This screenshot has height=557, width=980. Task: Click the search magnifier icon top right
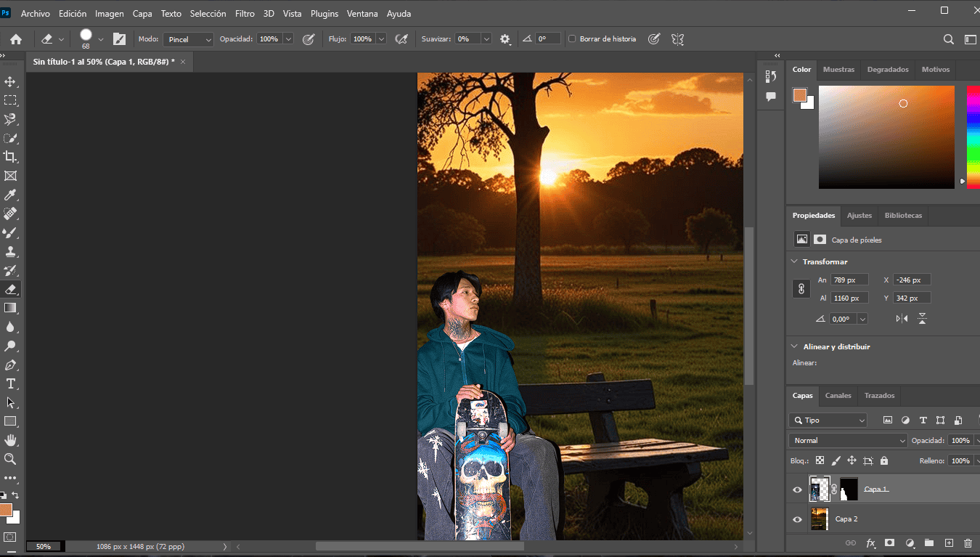pyautogui.click(x=948, y=39)
